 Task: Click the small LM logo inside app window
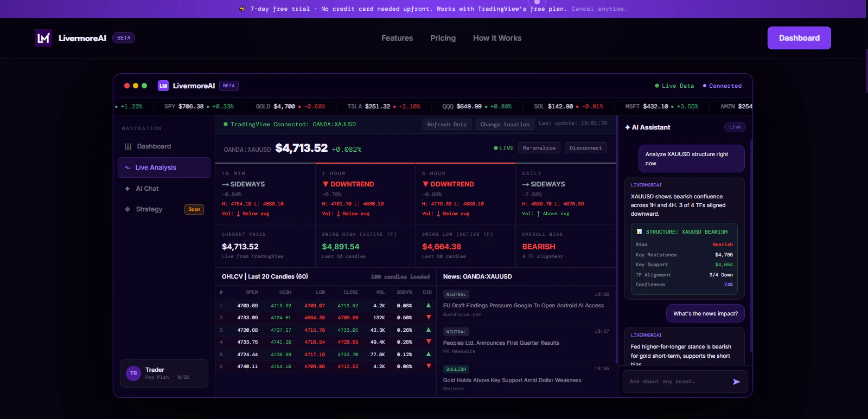(x=163, y=86)
